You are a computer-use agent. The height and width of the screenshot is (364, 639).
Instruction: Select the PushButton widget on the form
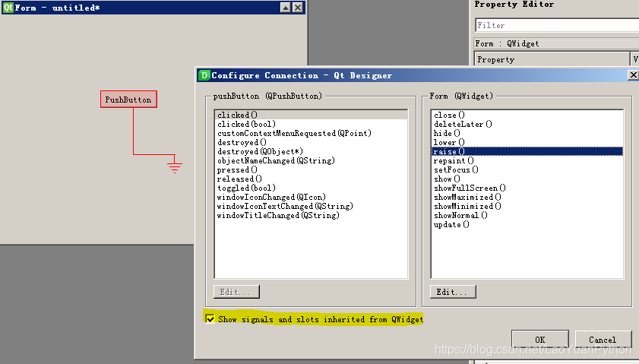128,100
